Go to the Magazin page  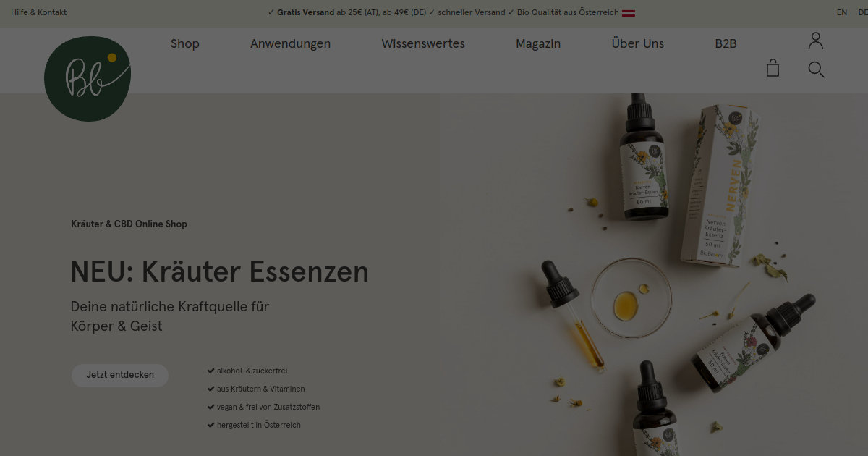(x=538, y=43)
